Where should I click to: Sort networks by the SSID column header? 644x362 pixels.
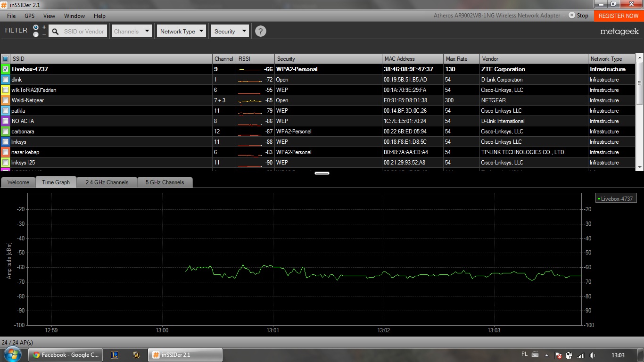pyautogui.click(x=111, y=59)
